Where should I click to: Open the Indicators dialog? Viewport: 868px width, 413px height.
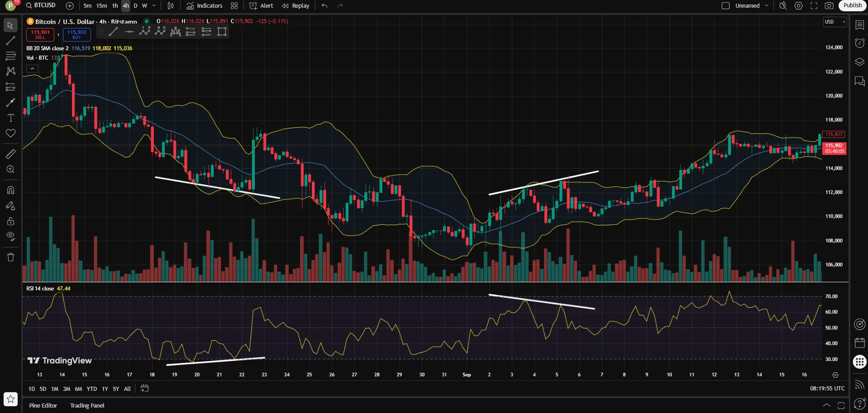coord(205,6)
